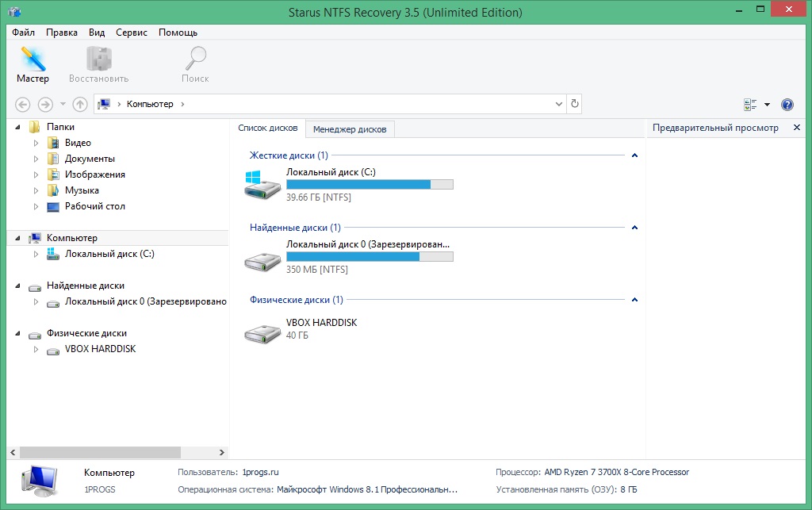Click Локальный диск (C:) drive icon
Viewport: 812px width, 510px height.
click(x=262, y=185)
